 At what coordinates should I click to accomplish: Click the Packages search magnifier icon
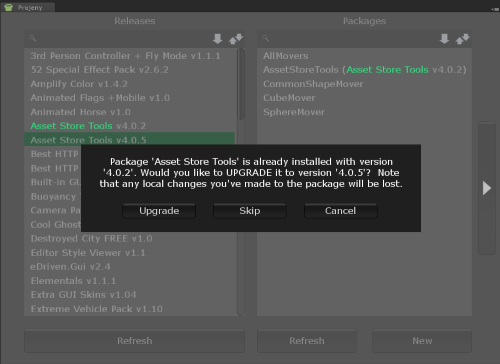click(x=266, y=38)
